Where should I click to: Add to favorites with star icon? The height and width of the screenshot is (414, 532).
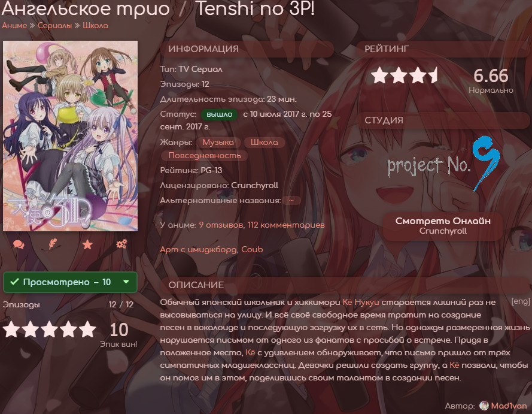click(87, 244)
